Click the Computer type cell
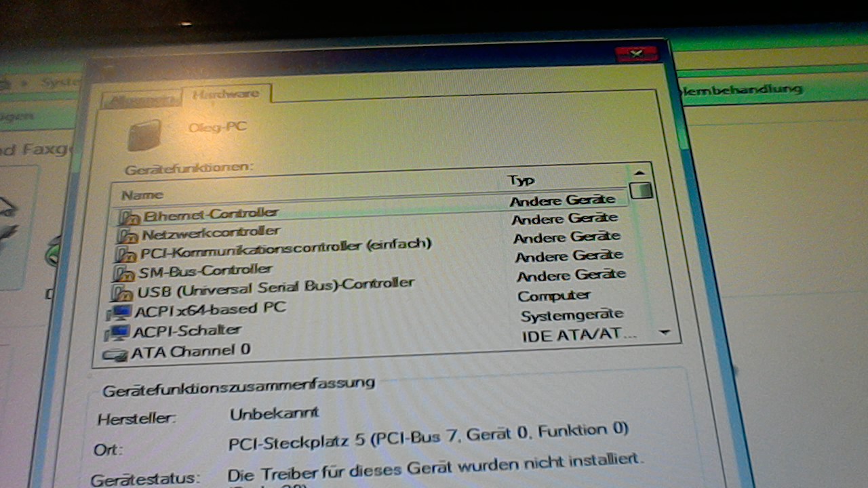The image size is (868, 488). (x=553, y=296)
